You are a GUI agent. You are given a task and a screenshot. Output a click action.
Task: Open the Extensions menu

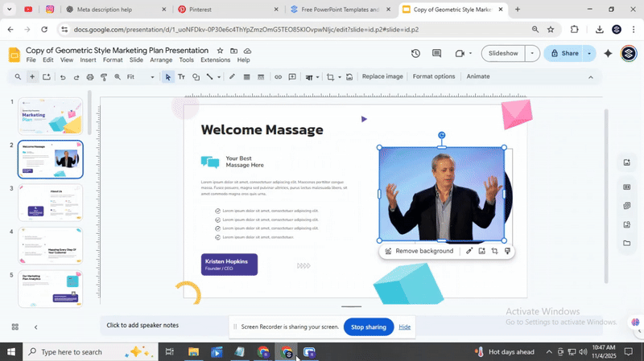tap(215, 60)
